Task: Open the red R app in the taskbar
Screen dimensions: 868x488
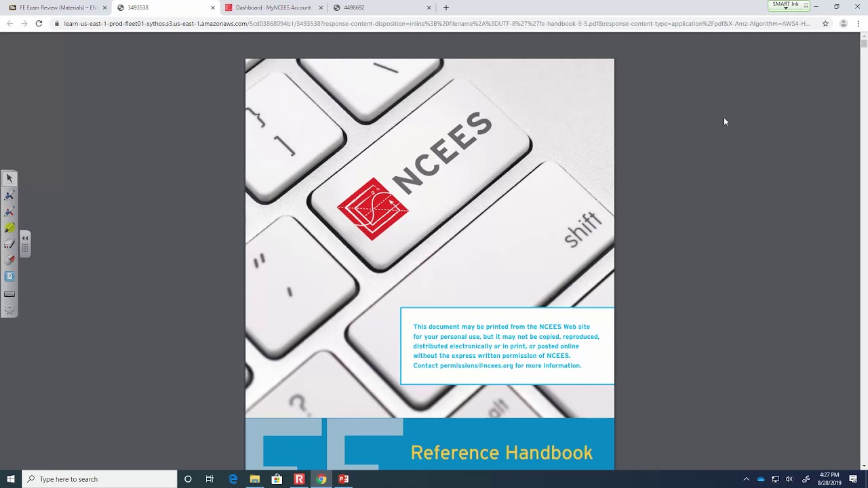Action: [299, 479]
